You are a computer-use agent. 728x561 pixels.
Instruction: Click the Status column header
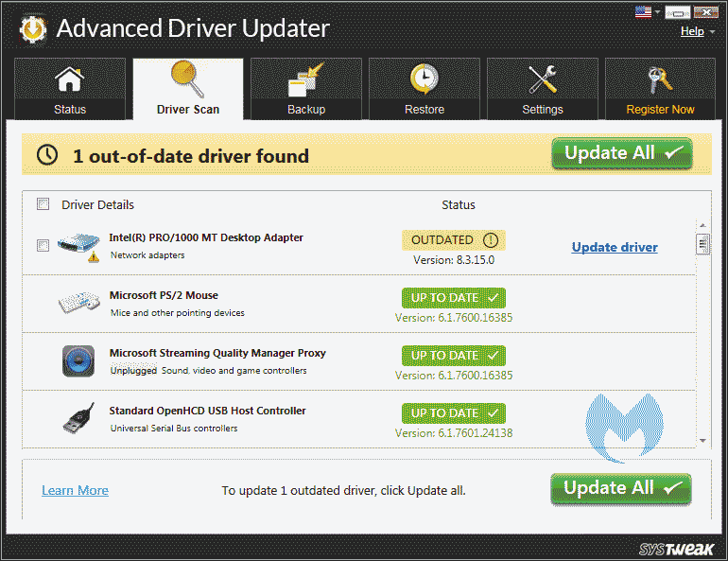pos(458,204)
